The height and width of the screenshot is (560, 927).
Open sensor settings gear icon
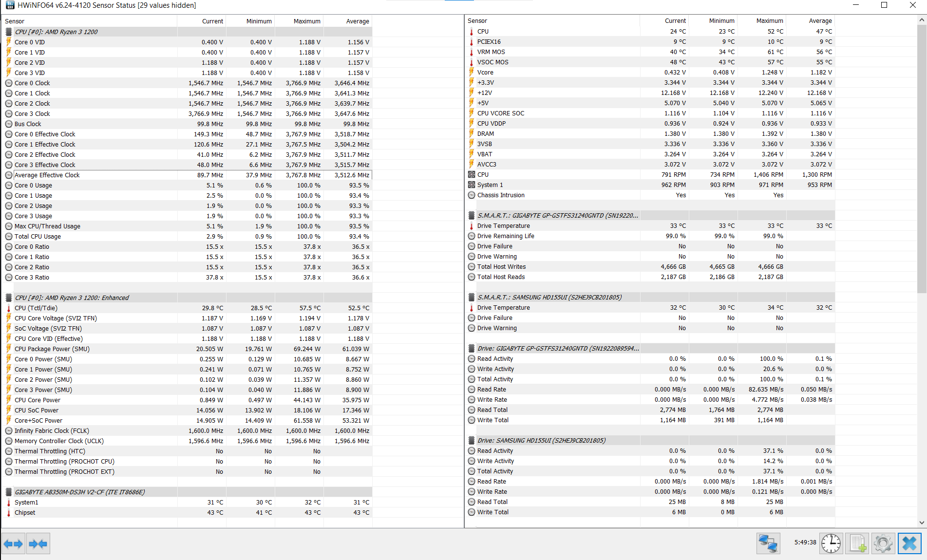(x=883, y=543)
